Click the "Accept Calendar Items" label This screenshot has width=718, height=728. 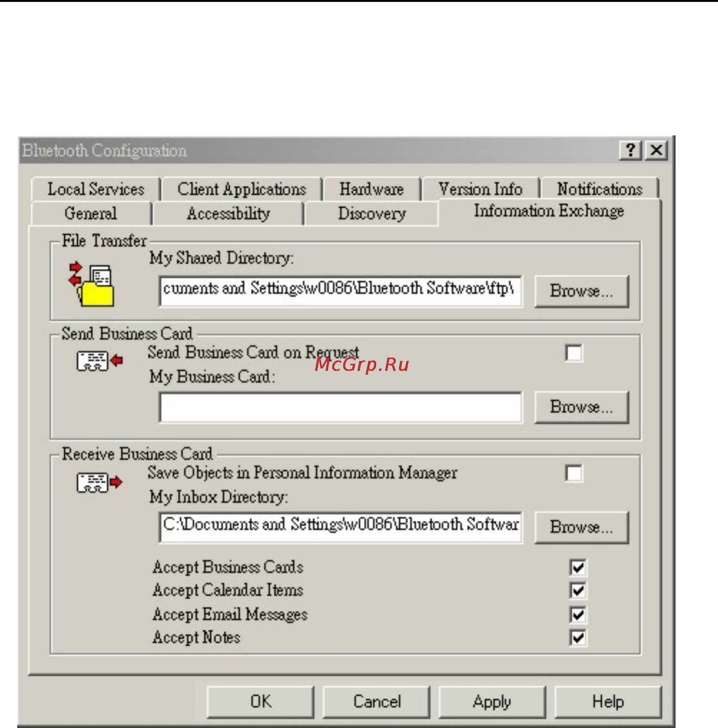pyautogui.click(x=228, y=590)
